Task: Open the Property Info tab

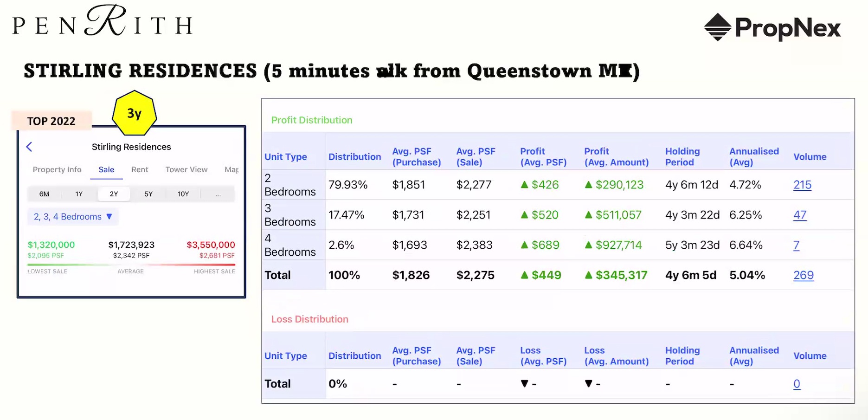Action: click(57, 170)
